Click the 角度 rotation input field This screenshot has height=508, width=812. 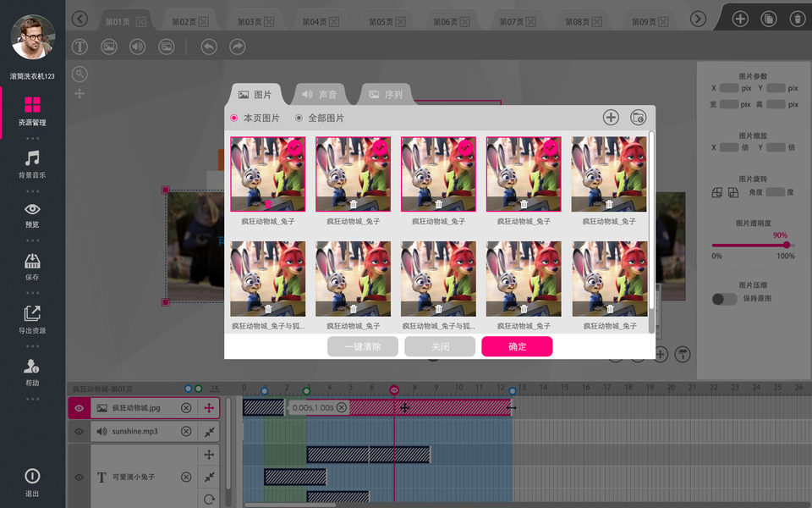(776, 192)
